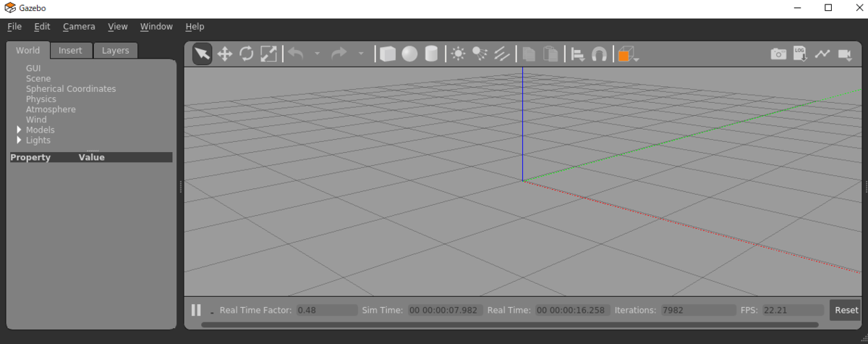Open the data logger LOG icon

(x=800, y=54)
